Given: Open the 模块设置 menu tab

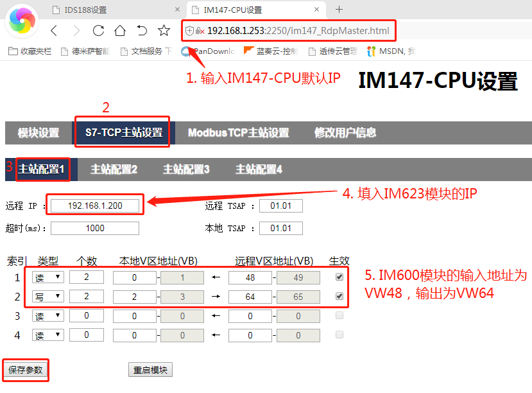Looking at the screenshot, I should (39, 133).
